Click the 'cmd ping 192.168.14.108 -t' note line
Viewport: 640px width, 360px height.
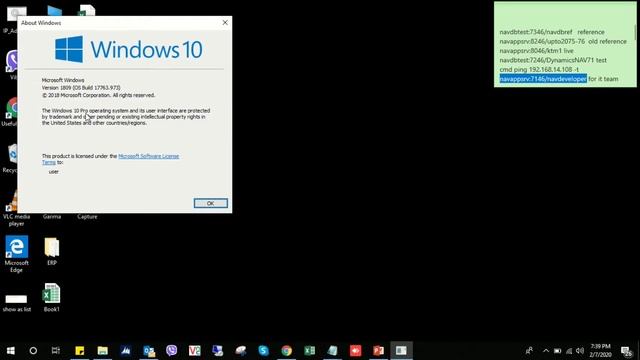[539, 69]
